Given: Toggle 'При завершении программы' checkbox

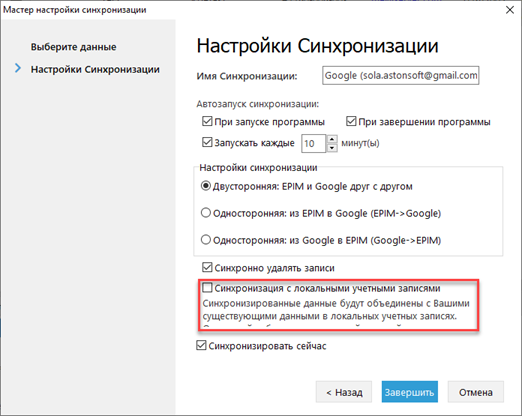Looking at the screenshot, I should (351, 121).
